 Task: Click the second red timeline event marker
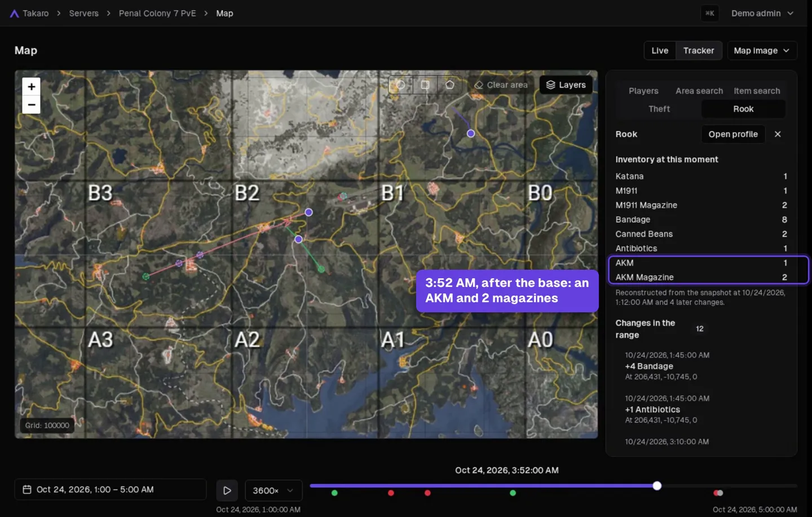click(427, 493)
